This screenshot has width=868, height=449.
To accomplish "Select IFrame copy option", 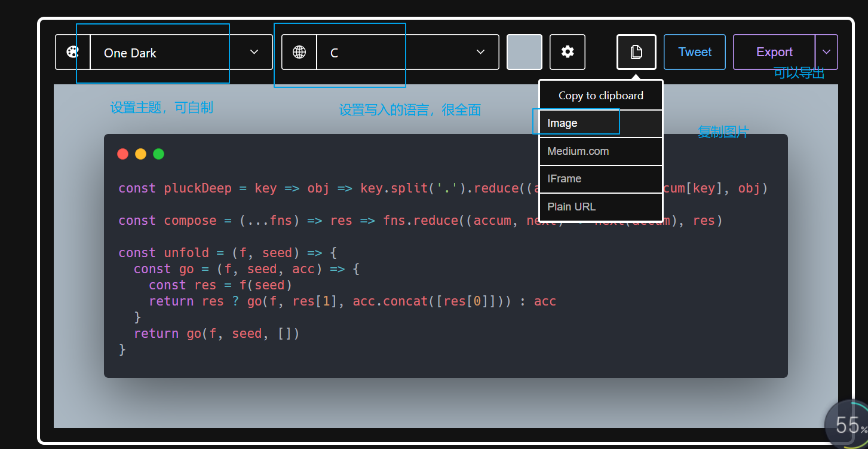I will click(x=601, y=179).
